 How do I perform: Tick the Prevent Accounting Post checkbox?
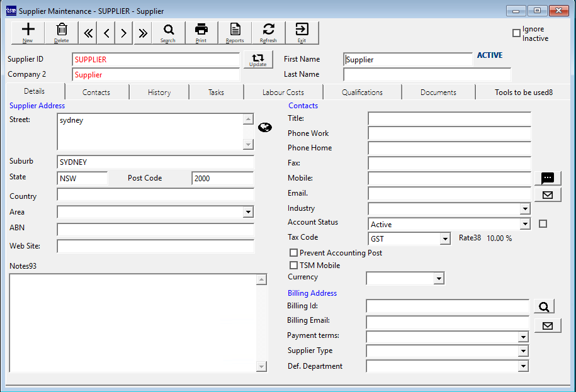[x=293, y=253]
